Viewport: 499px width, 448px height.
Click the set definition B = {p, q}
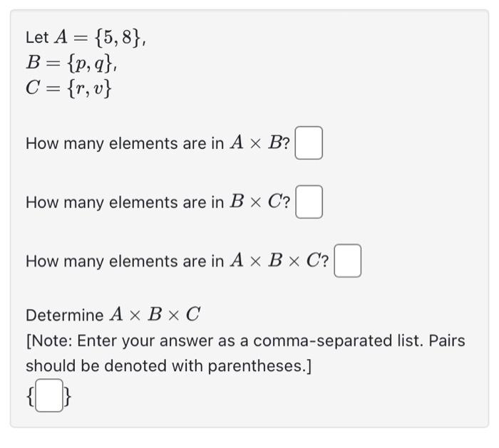tap(71, 63)
